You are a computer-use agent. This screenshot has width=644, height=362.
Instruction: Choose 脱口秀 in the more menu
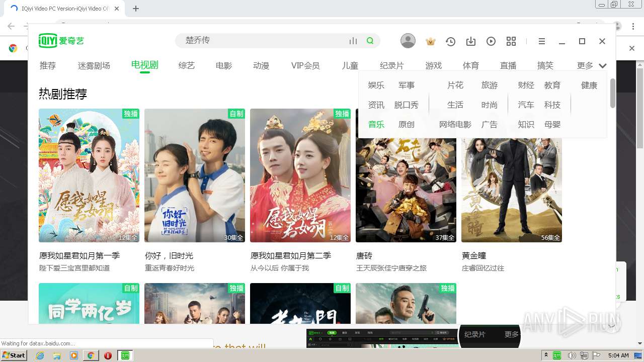pos(407,105)
